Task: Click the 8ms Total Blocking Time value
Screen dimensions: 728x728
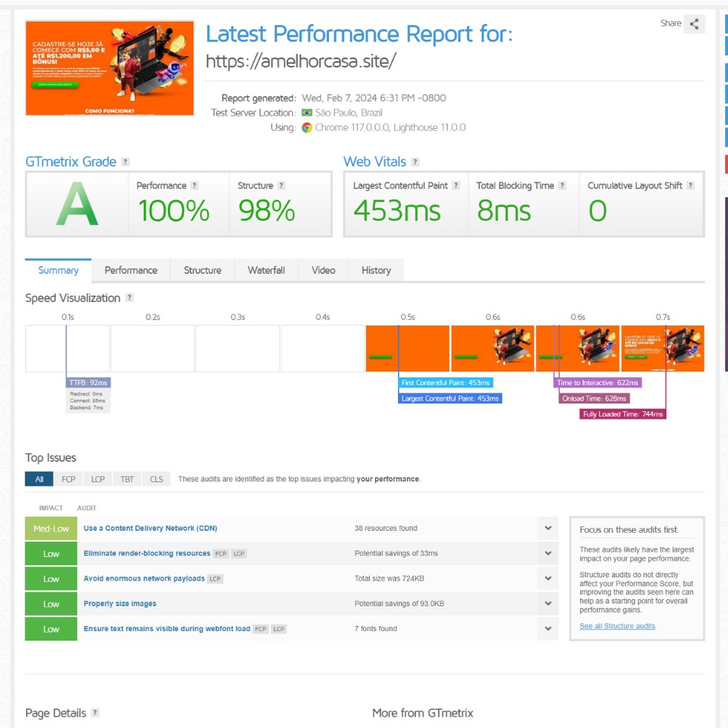Action: click(x=504, y=211)
